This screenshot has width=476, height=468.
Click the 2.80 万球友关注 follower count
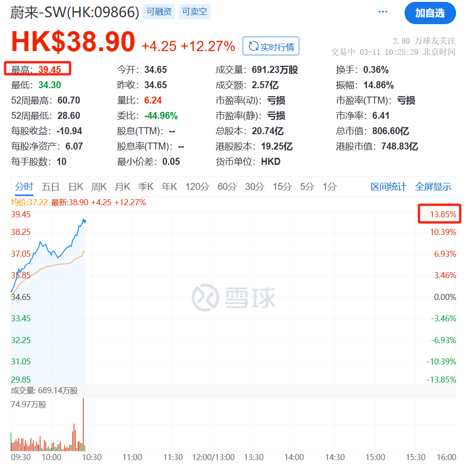coord(424,41)
